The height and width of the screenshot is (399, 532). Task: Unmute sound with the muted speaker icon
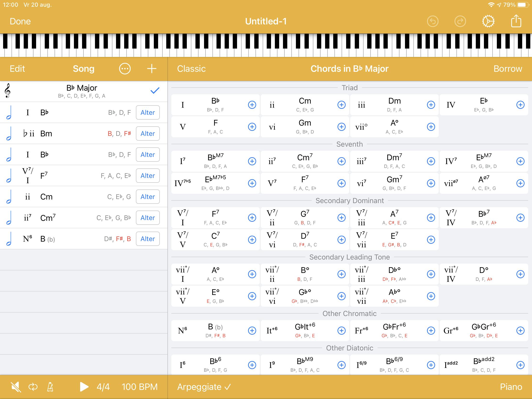16,387
